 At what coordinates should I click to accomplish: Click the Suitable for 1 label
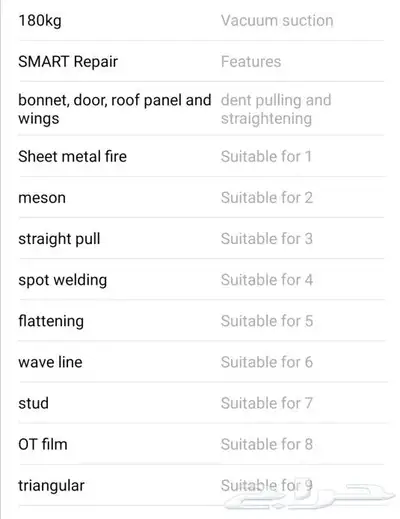tap(266, 156)
